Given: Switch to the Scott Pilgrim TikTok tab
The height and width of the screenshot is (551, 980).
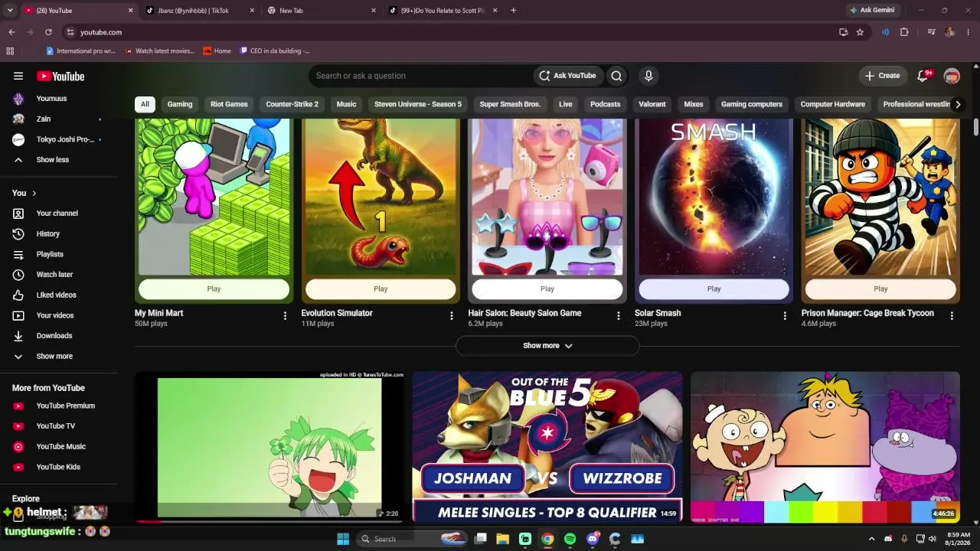Looking at the screenshot, I should pos(443,11).
